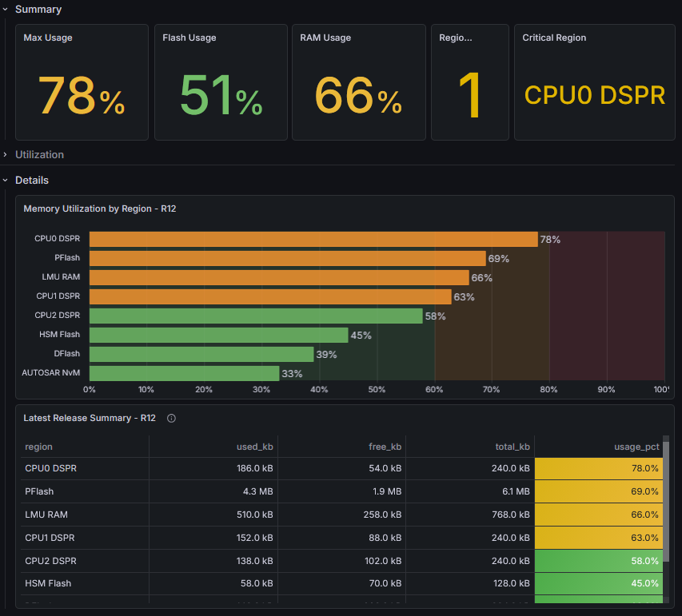Viewport: 682px width, 616px height.
Task: Select CPU0 DSPR cell in table
Action: (x=85, y=469)
